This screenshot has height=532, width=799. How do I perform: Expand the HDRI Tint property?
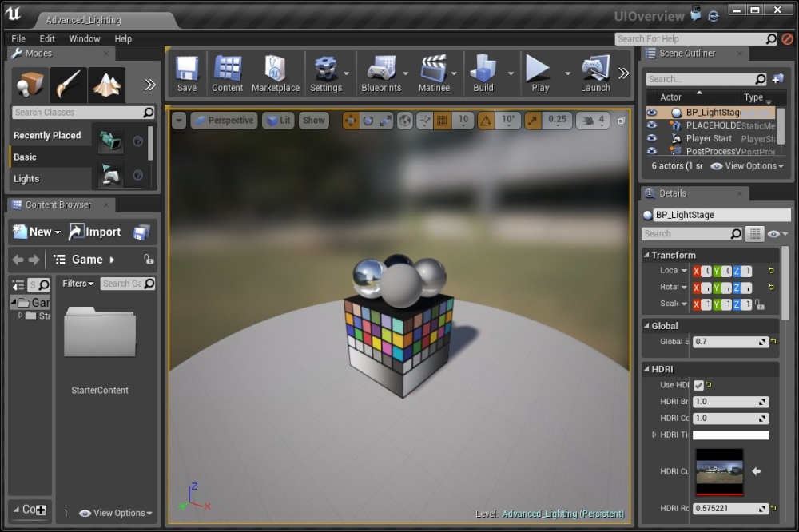[x=654, y=435]
